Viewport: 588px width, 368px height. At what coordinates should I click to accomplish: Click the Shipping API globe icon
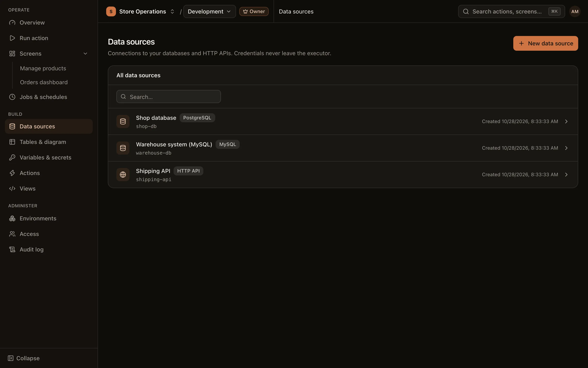click(x=123, y=175)
